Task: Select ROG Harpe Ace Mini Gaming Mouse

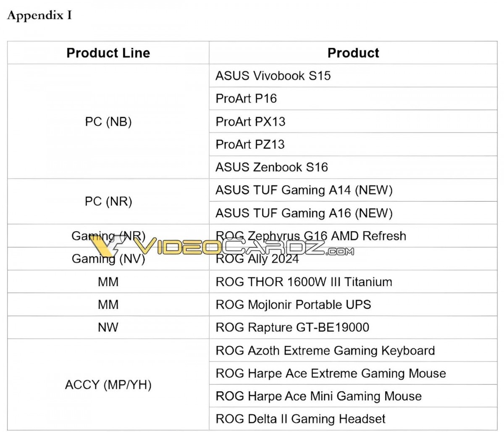Action: [318, 396]
